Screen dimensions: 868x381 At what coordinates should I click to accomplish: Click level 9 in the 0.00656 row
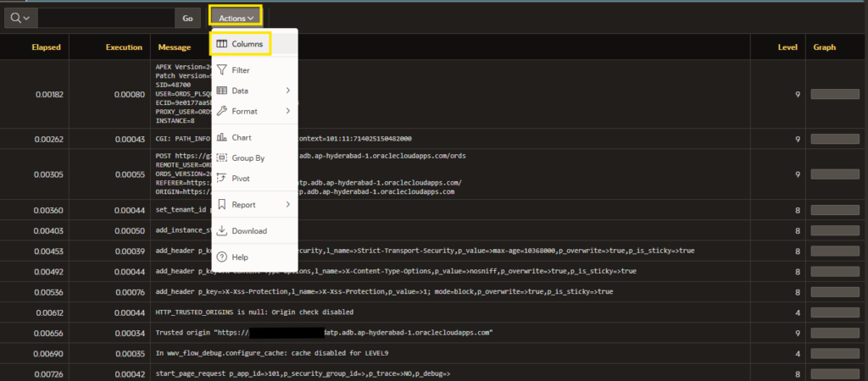click(x=798, y=333)
